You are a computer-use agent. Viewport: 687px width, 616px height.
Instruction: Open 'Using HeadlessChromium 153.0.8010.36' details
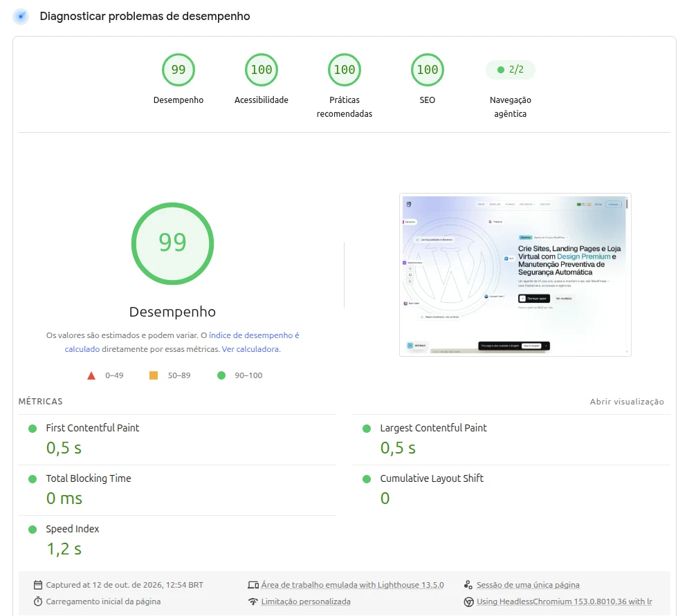tap(565, 601)
